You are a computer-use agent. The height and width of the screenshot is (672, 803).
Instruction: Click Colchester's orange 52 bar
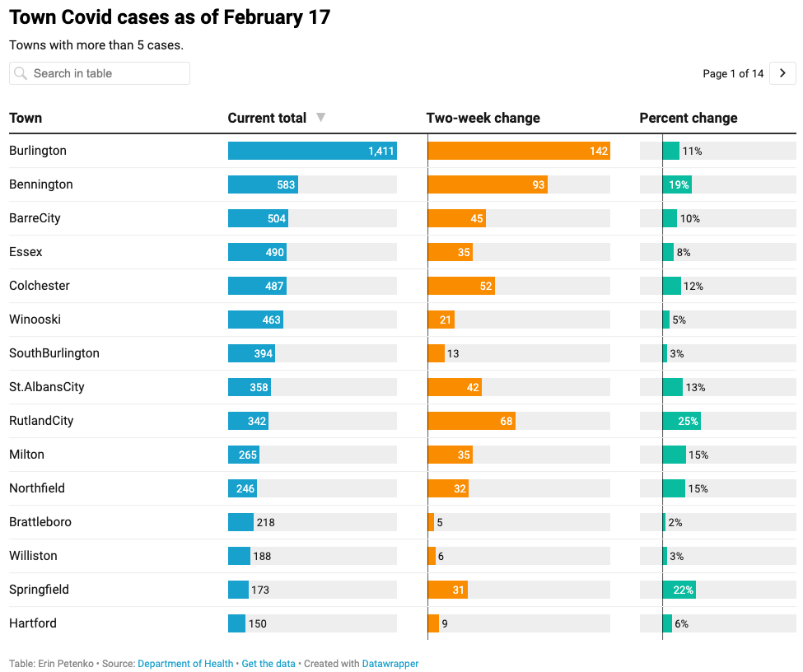coord(460,286)
